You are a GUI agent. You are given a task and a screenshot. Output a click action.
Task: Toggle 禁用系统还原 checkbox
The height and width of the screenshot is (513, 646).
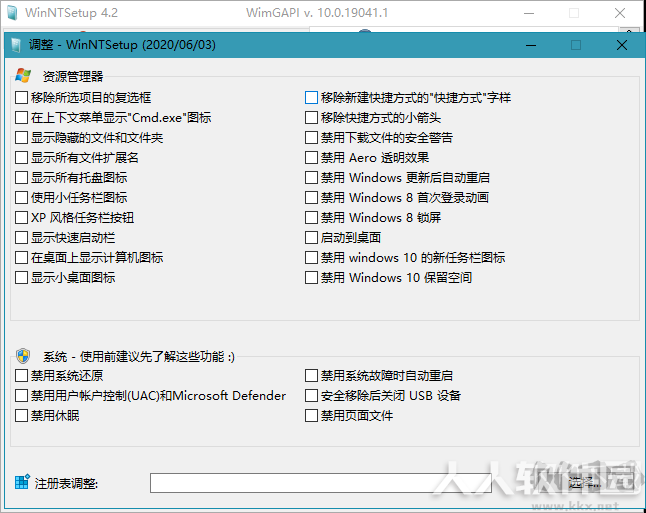[21, 376]
